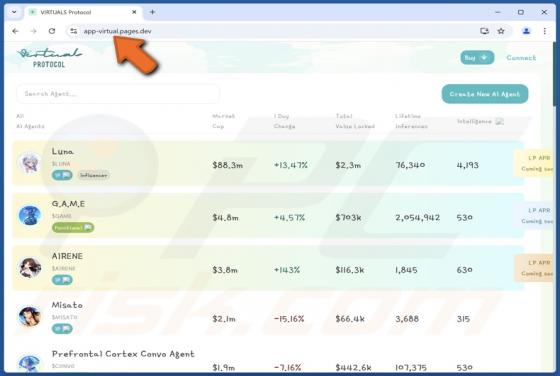The image size is (560, 376).
Task: Open the browser profile avatar icon
Action: (526, 31)
